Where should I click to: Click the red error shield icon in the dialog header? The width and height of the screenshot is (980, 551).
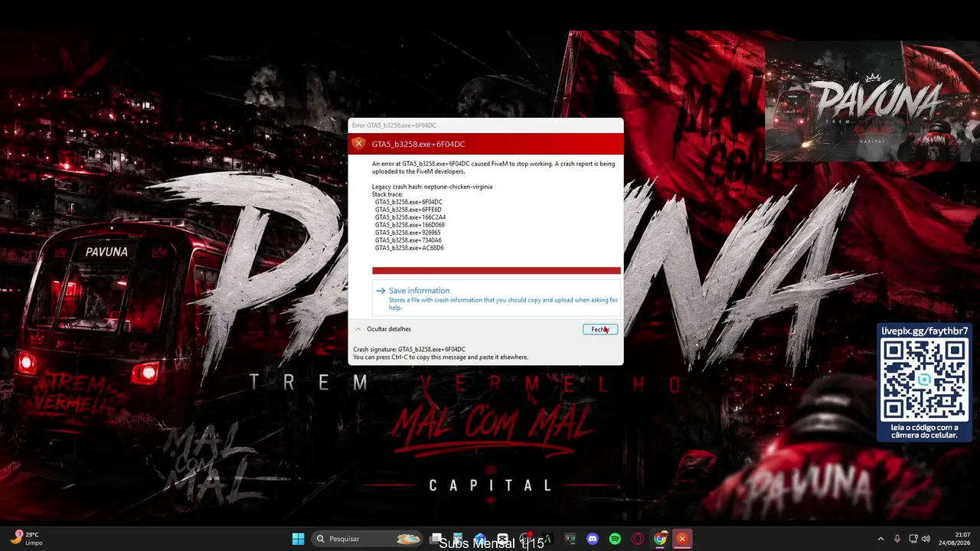coord(358,143)
